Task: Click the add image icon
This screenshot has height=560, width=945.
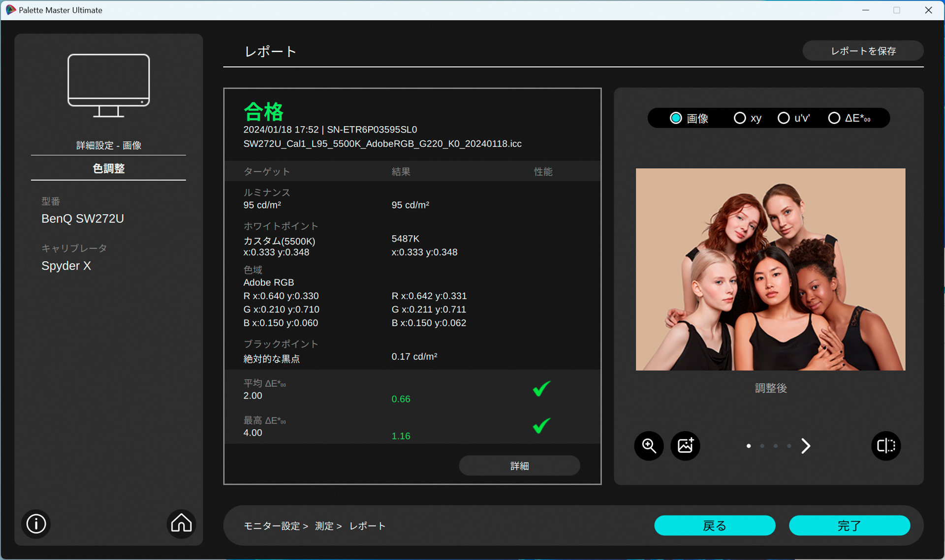Action: [685, 446]
